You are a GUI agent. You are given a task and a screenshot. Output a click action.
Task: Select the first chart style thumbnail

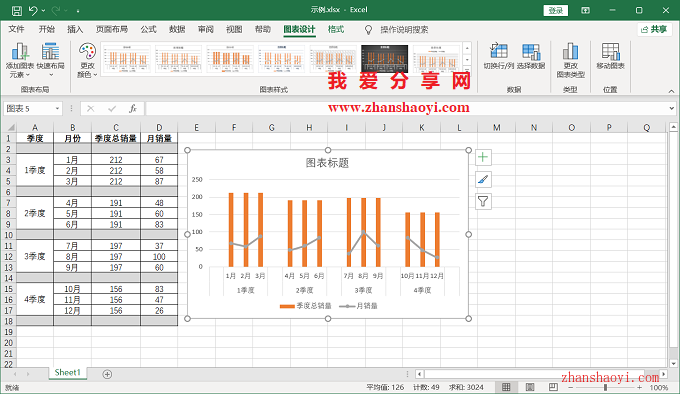127,59
